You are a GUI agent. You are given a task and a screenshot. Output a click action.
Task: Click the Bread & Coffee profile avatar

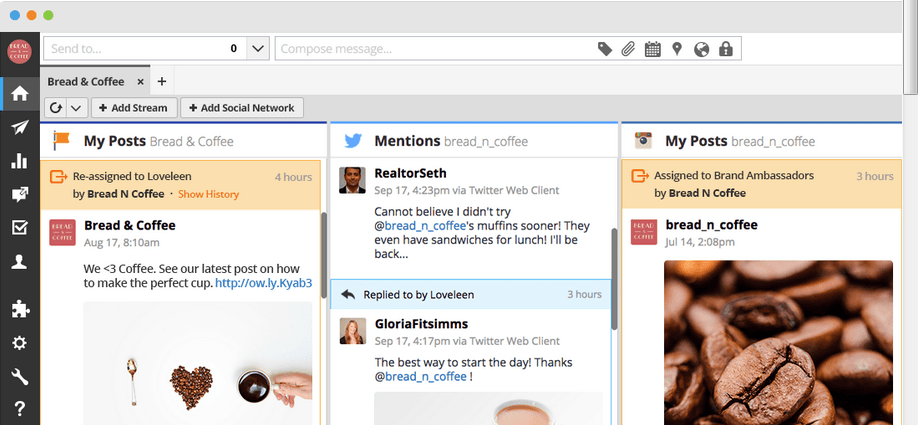19,52
